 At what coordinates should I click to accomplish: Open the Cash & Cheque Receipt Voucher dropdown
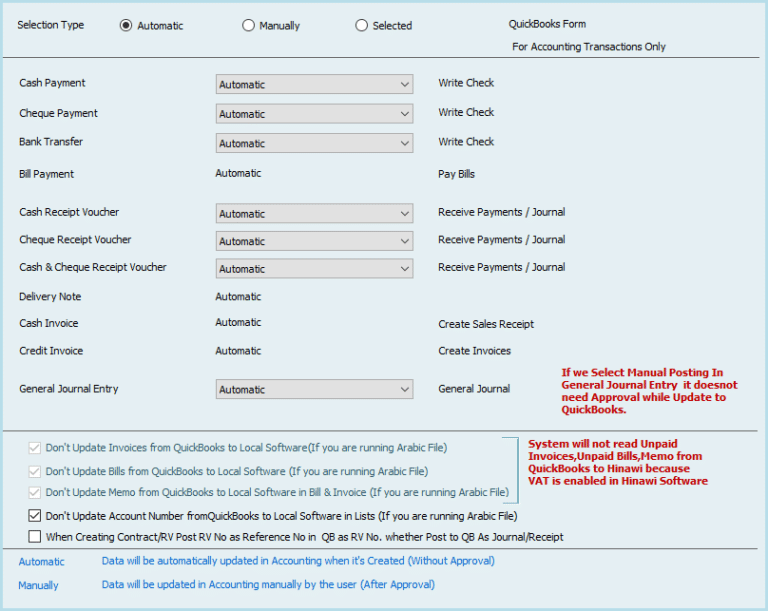[314, 269]
